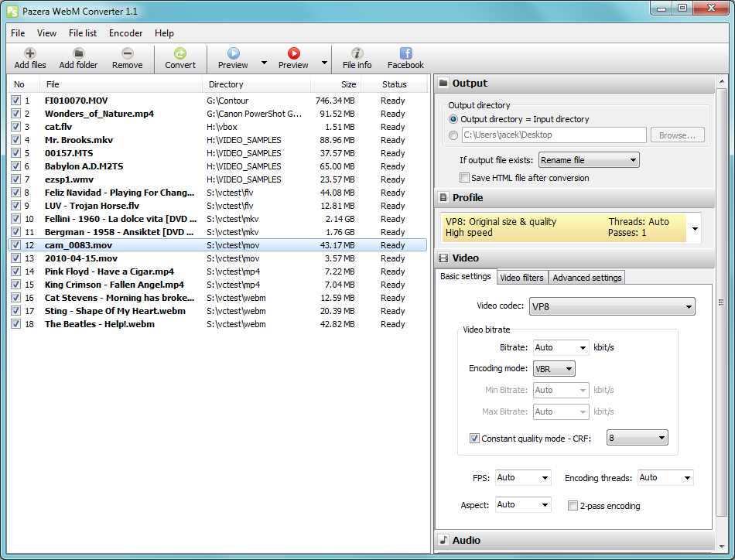Click the blue Preview play icon

(233, 53)
